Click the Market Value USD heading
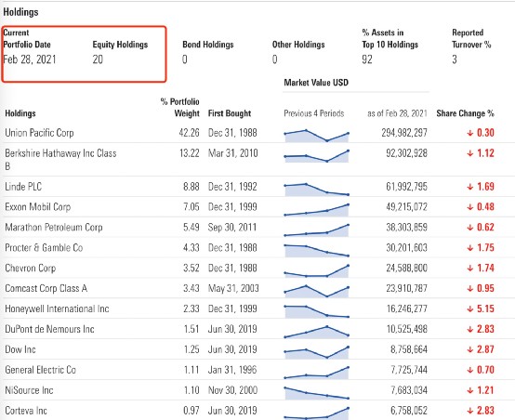515x420 pixels. point(316,83)
